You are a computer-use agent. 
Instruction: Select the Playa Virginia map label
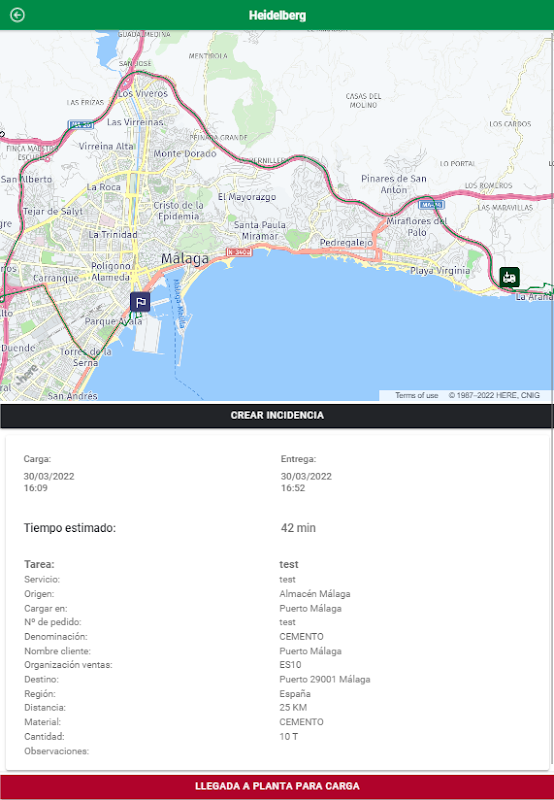pos(440,271)
